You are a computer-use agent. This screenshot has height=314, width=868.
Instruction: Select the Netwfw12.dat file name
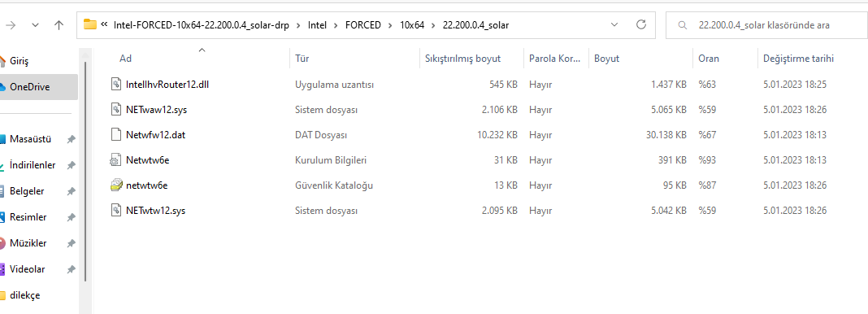coord(155,134)
